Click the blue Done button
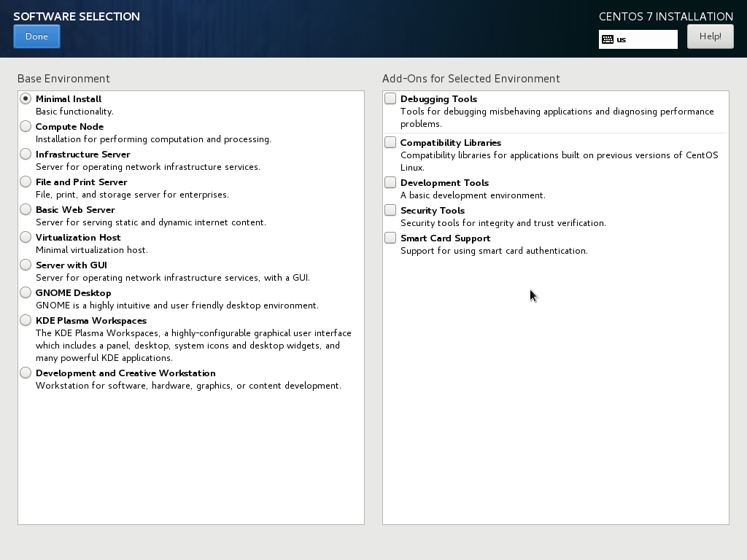 coord(36,36)
